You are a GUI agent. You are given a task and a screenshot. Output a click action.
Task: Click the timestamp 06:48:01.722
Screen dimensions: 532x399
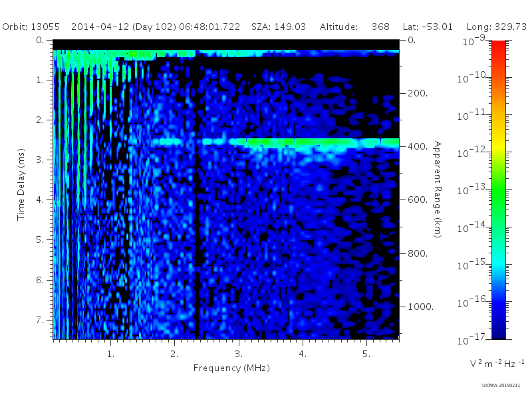click(209, 27)
